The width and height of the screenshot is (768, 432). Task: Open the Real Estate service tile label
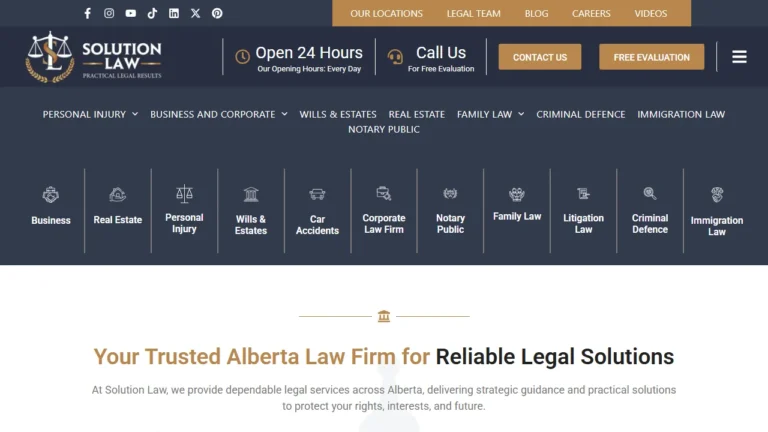(x=118, y=220)
